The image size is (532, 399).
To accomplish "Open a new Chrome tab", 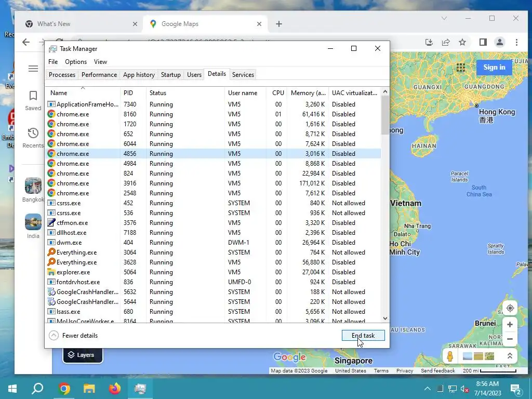I will point(279,24).
